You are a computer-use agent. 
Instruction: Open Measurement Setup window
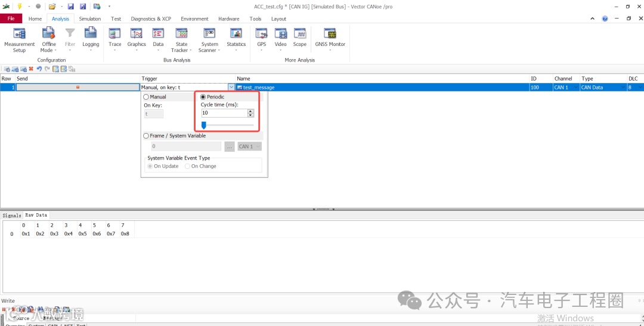click(19, 40)
